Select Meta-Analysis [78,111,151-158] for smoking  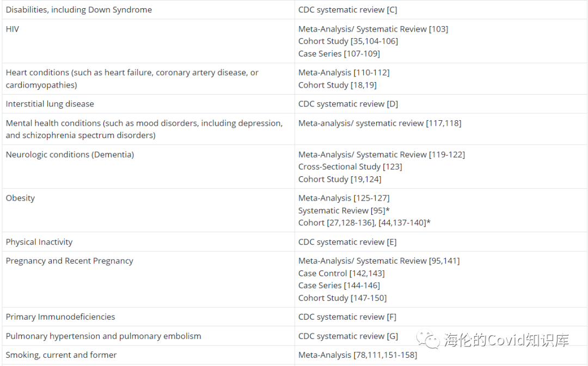pyautogui.click(x=358, y=355)
